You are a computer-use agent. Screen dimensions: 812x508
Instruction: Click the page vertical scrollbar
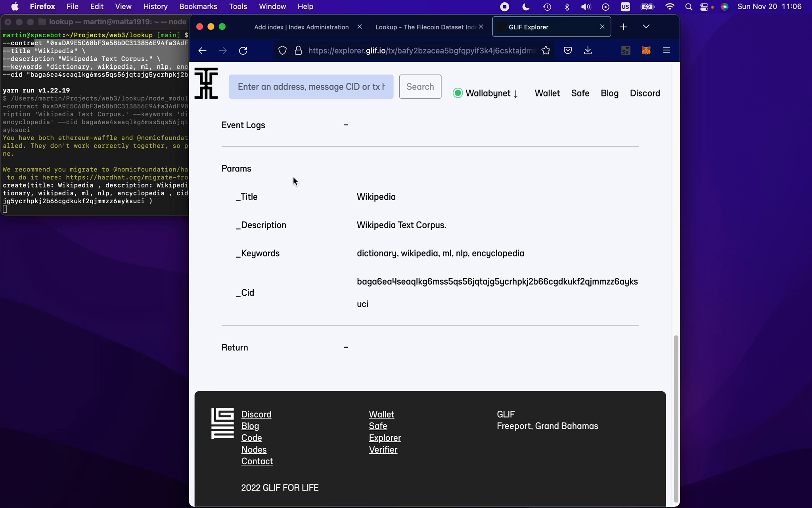[x=676, y=419]
